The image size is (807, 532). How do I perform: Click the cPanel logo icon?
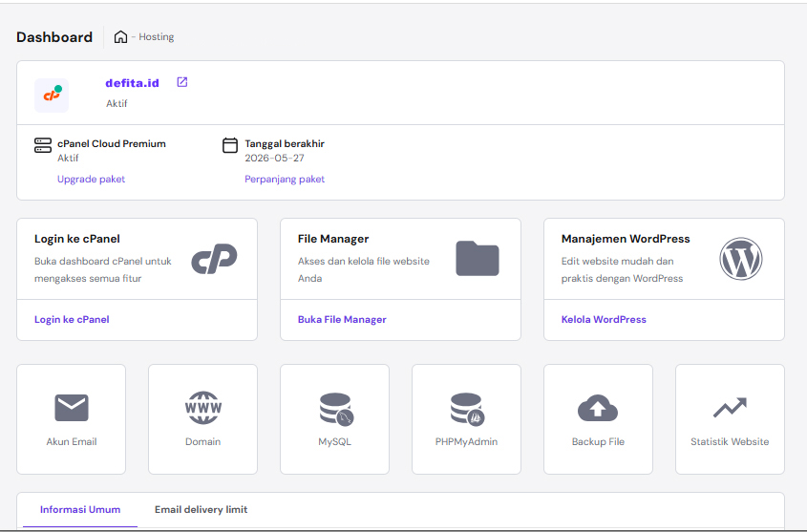coord(214,259)
